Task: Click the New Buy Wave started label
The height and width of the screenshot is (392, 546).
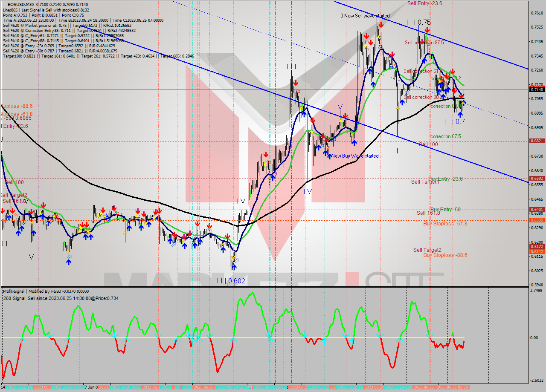Action: pos(355,156)
